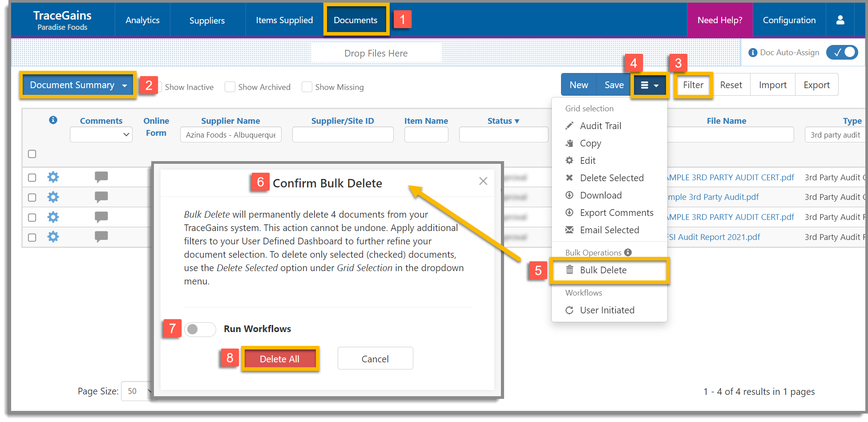Open FSI Audit Report 2021.pdf link
Viewport: 868px width, 422px height.
click(713, 237)
